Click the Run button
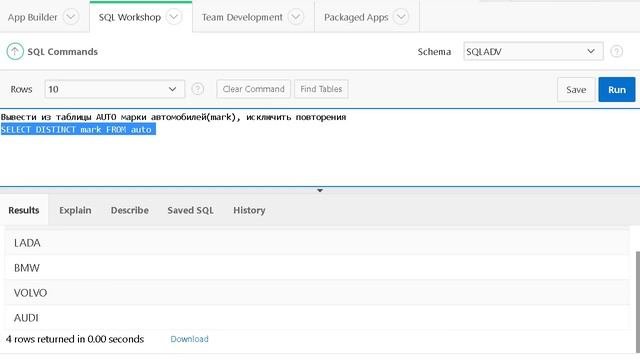This screenshot has width=640, height=360. click(x=617, y=89)
